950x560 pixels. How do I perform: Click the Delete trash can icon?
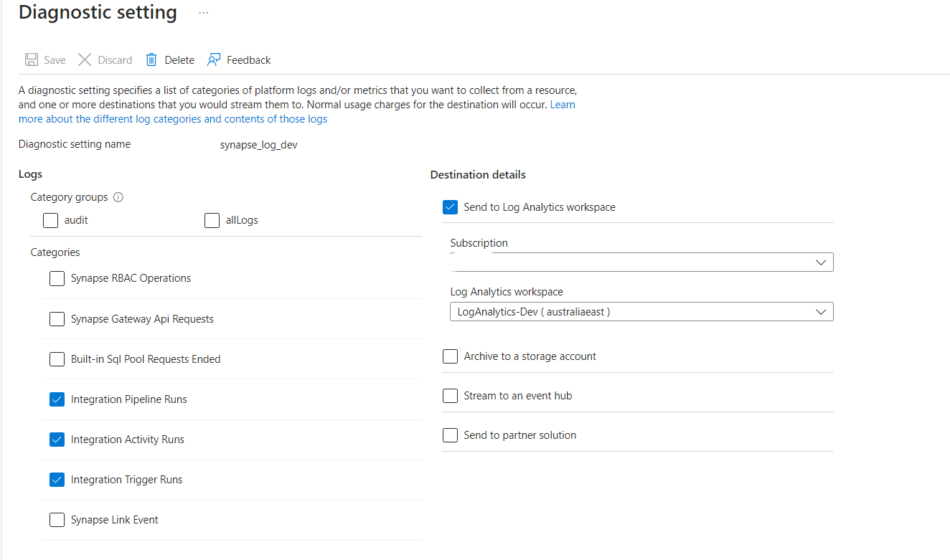[x=151, y=60]
